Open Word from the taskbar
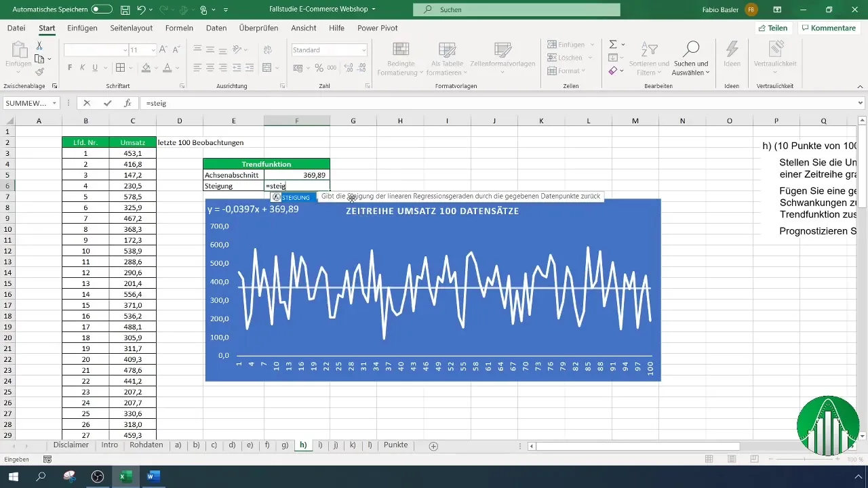The image size is (868, 488). [x=153, y=476]
